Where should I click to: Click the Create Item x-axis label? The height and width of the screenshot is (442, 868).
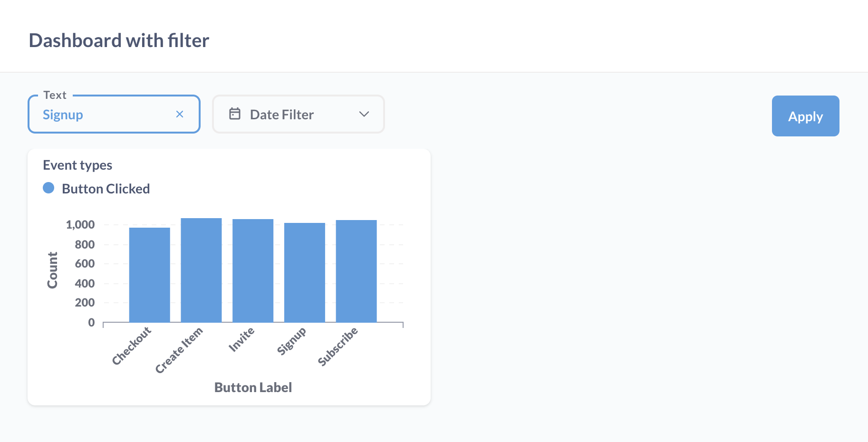[179, 350]
